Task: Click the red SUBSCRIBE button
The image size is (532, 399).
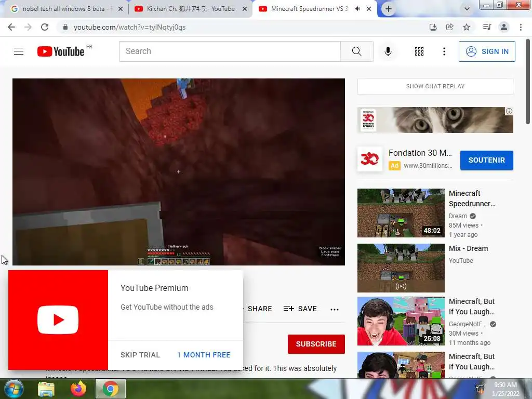Action: (x=316, y=344)
